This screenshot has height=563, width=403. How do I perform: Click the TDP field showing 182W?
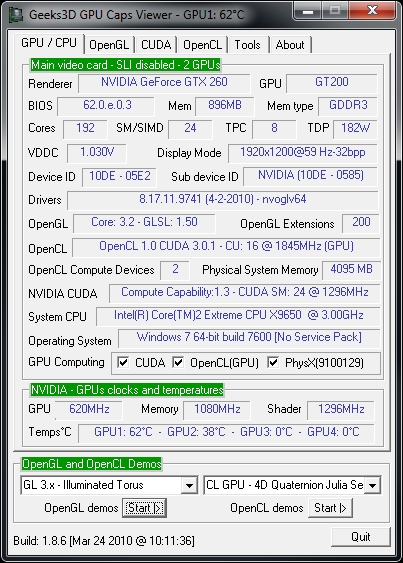[355, 129]
